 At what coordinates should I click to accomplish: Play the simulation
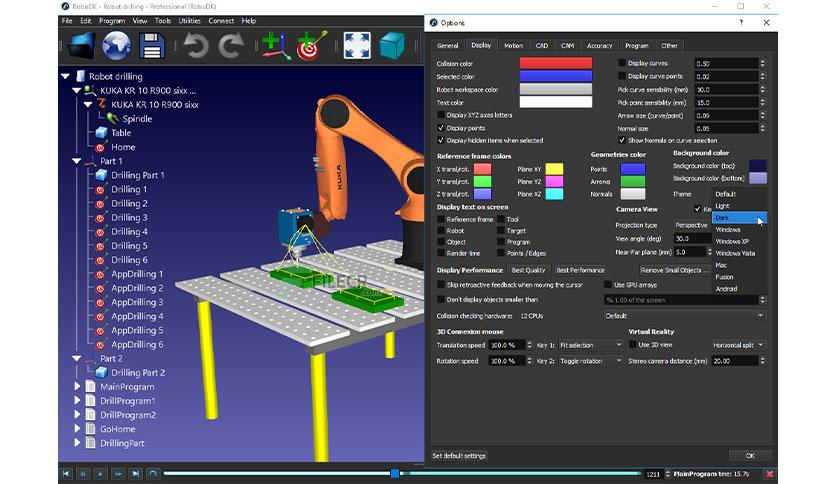coord(100,473)
